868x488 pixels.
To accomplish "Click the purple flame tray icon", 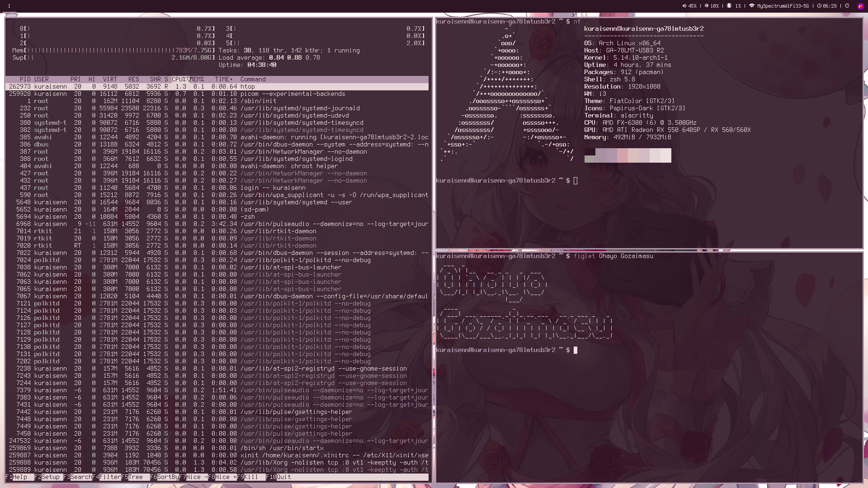I will [x=860, y=6].
